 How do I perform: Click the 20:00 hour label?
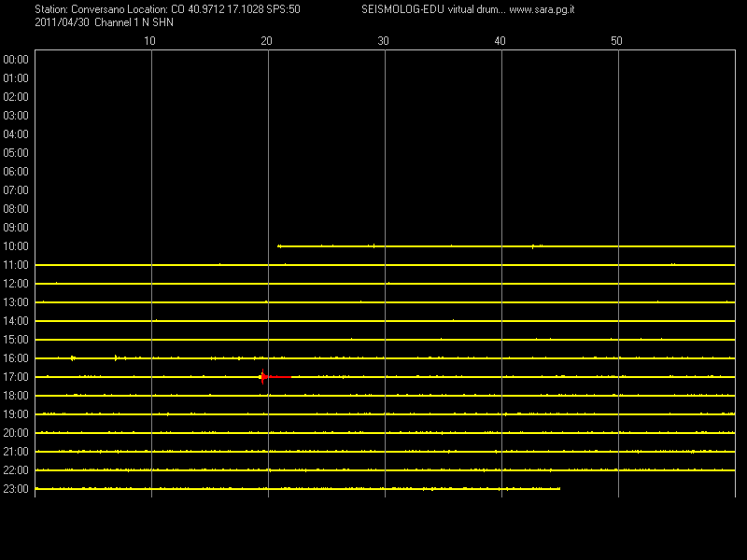coord(16,433)
